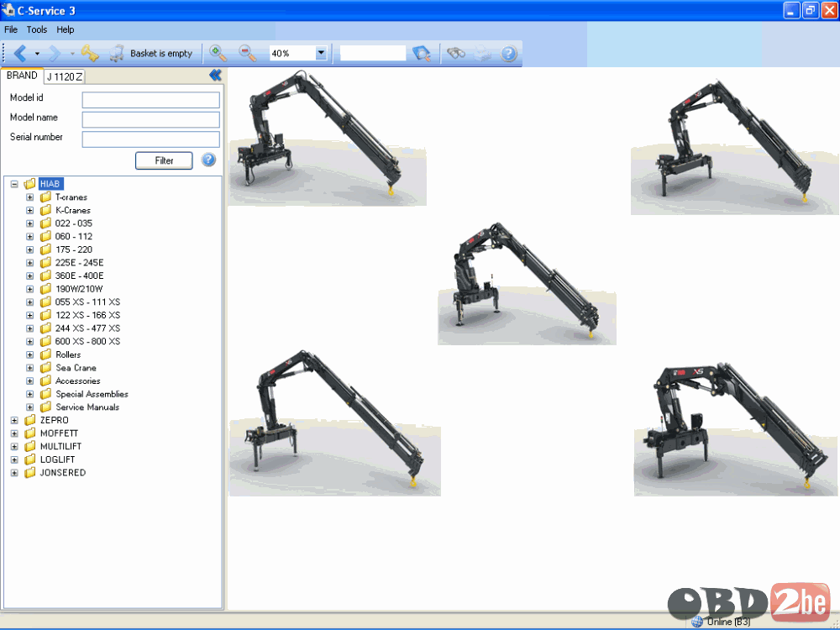The height and width of the screenshot is (630, 840).
Task: Click the Serial number input field
Action: pyautogui.click(x=150, y=139)
